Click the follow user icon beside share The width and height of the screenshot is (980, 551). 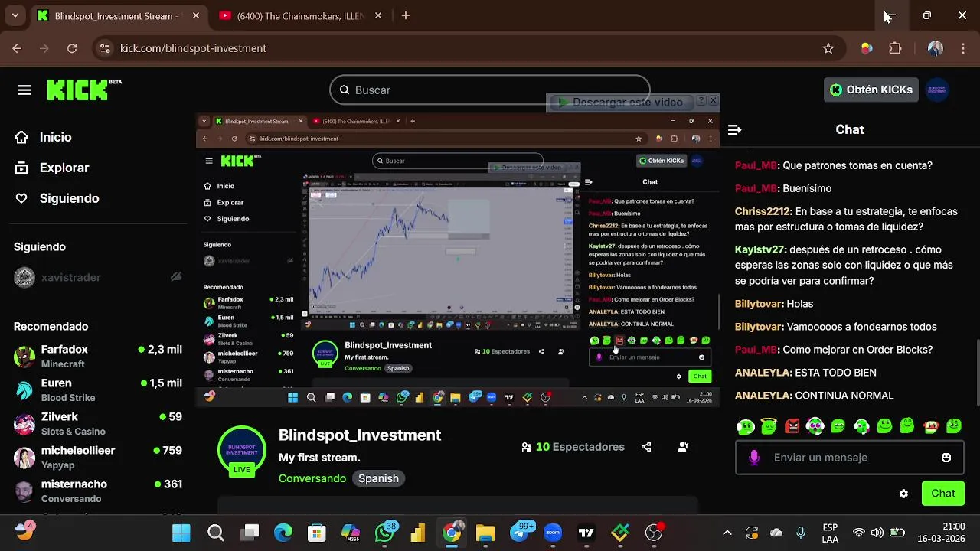[x=683, y=447]
